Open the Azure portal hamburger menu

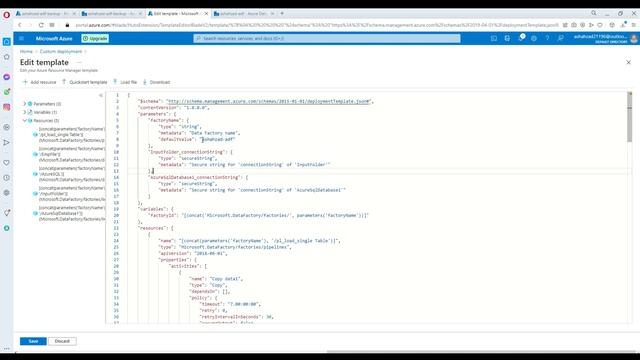[21, 38]
